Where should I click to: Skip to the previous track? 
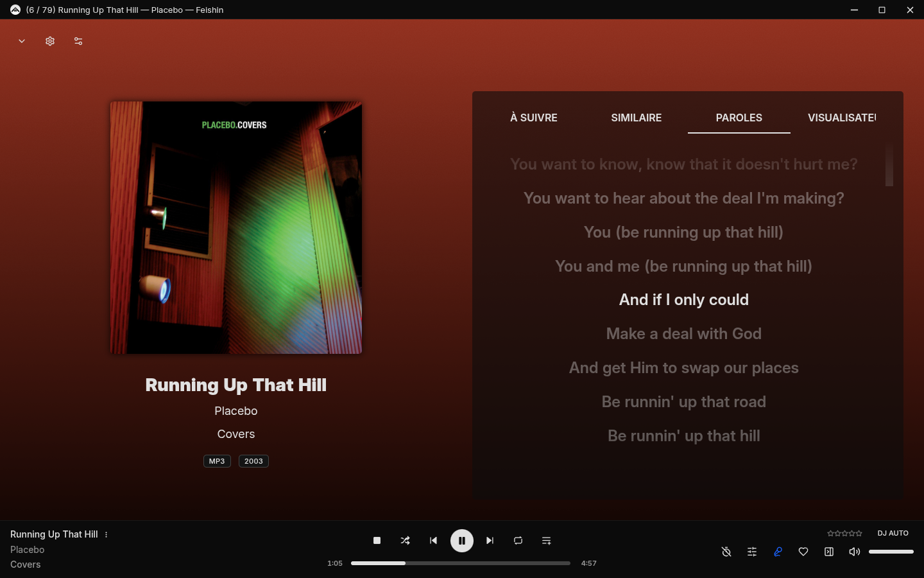coord(434,541)
